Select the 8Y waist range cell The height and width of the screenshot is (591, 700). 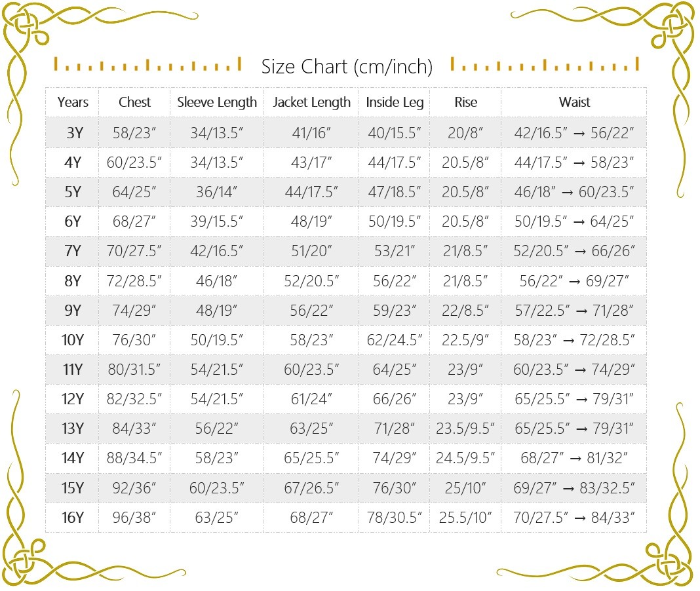click(x=574, y=281)
